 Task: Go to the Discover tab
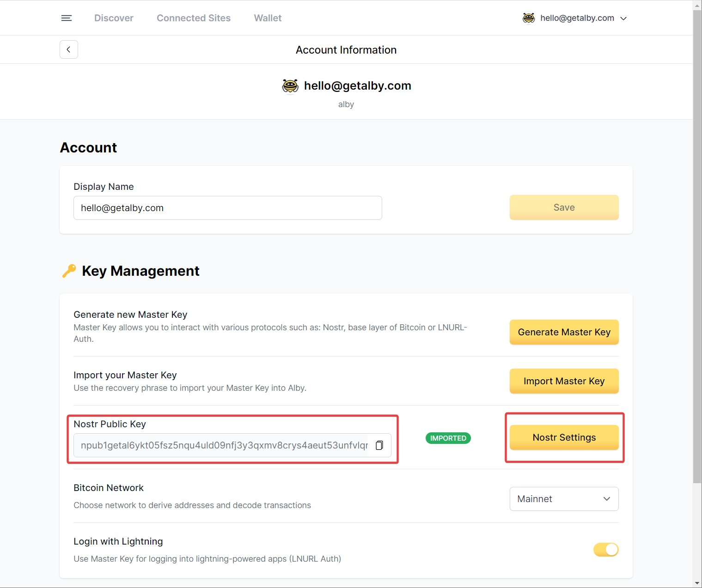(x=114, y=18)
